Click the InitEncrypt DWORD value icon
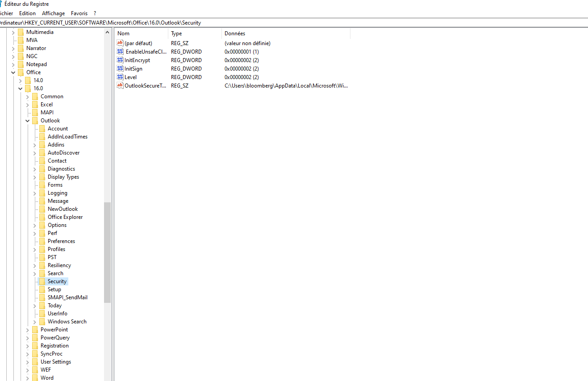Image resolution: width=588 pixels, height=381 pixels. pos(120,60)
